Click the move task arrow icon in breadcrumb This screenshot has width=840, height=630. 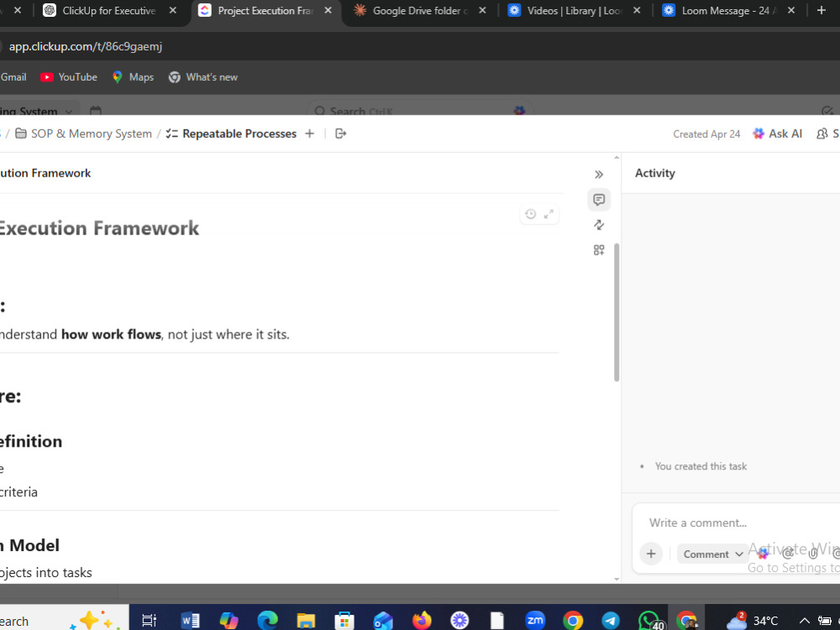click(x=341, y=134)
